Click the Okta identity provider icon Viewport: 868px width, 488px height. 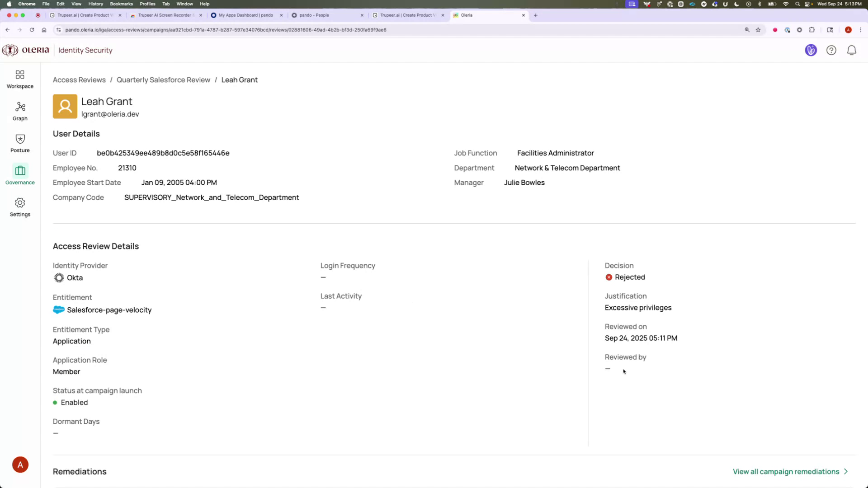(59, 277)
